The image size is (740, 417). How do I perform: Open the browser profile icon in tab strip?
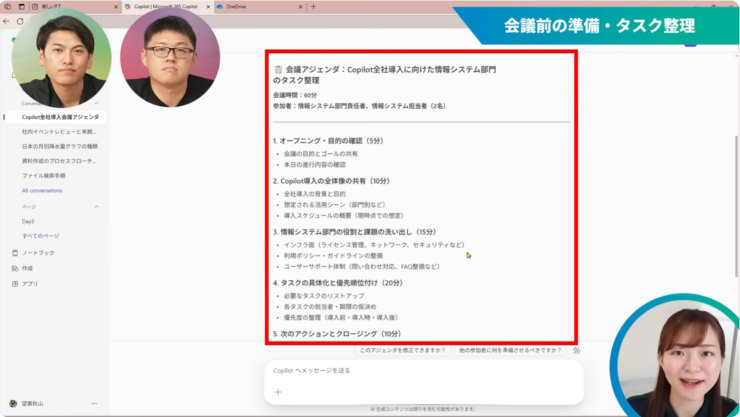pos(8,7)
